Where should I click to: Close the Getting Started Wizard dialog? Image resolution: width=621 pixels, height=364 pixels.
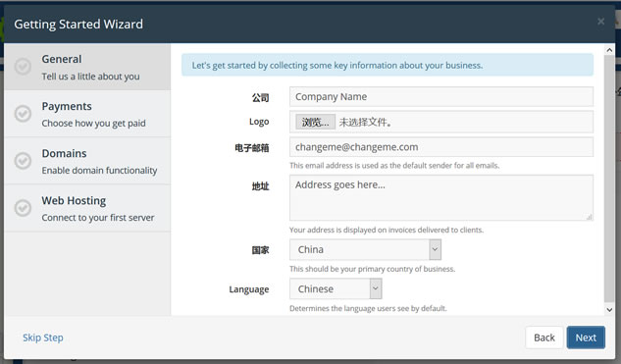tap(600, 22)
